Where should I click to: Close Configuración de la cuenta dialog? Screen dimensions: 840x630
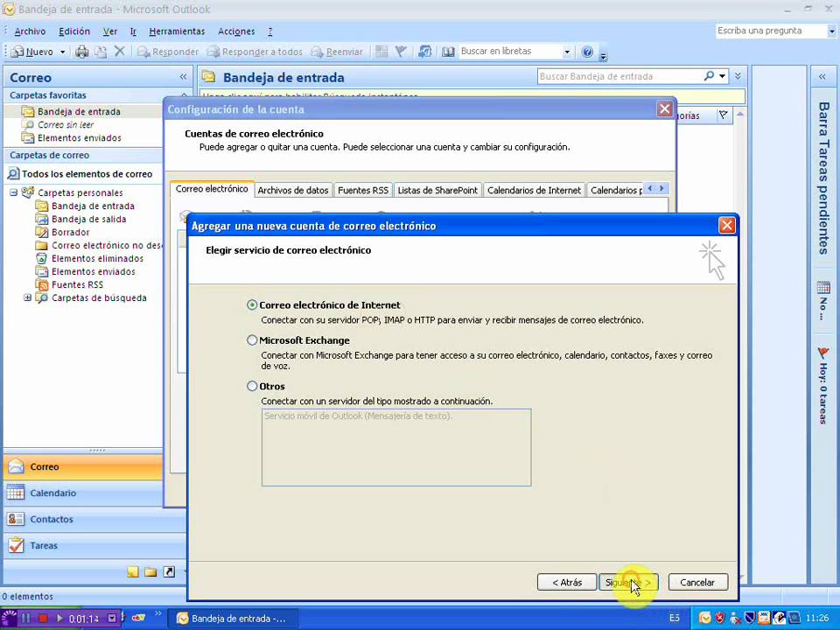[665, 108]
